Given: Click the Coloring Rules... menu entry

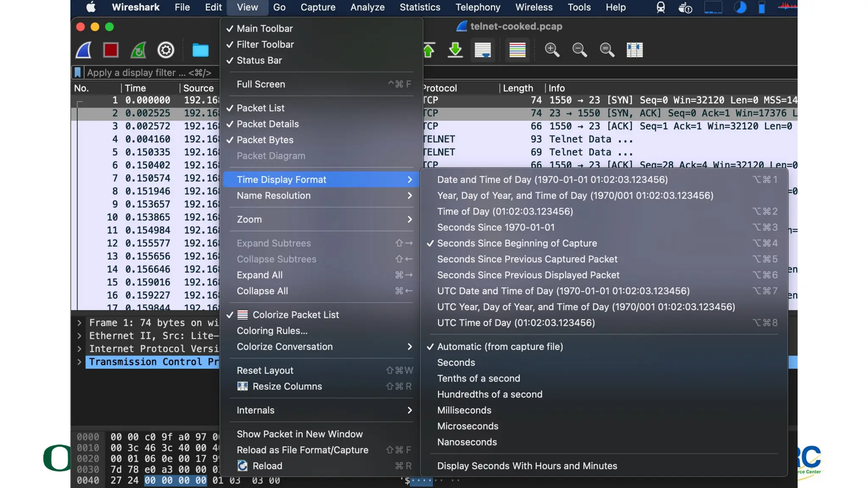Looking at the screenshot, I should click(x=272, y=331).
